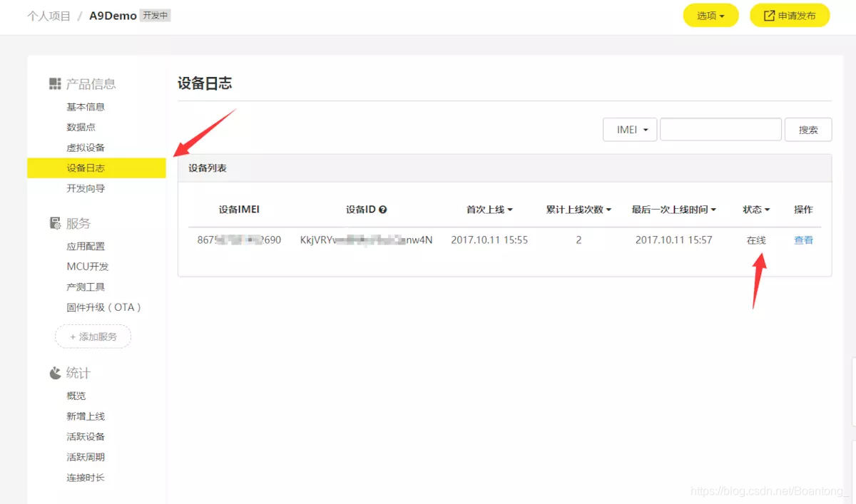Open the 选项 dropdown button

coord(710,16)
